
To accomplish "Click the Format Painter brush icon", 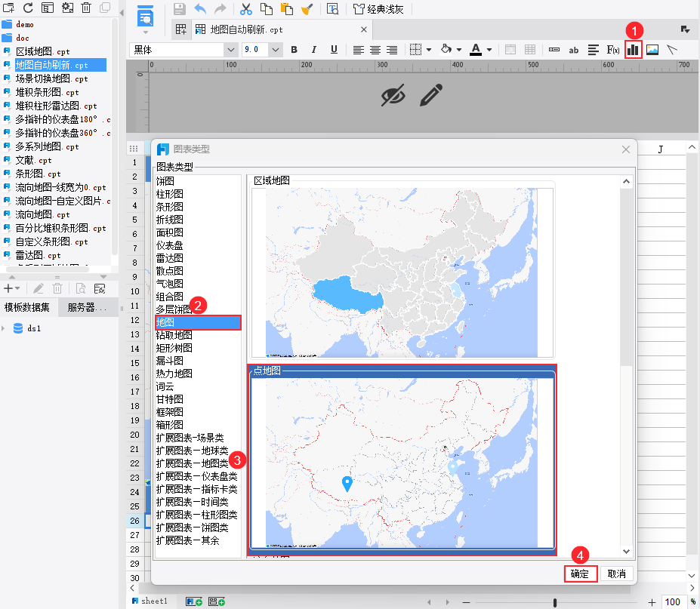I will tap(307, 9).
